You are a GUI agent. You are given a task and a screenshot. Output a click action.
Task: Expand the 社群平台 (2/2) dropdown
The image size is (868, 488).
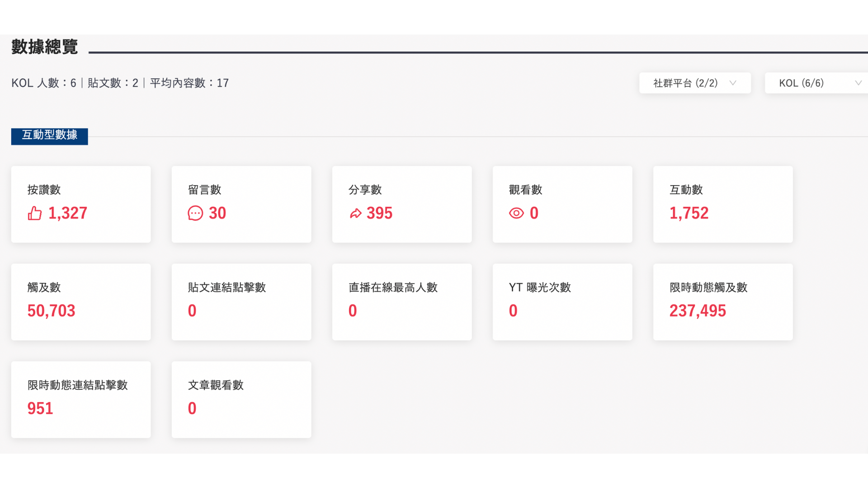[x=694, y=83]
